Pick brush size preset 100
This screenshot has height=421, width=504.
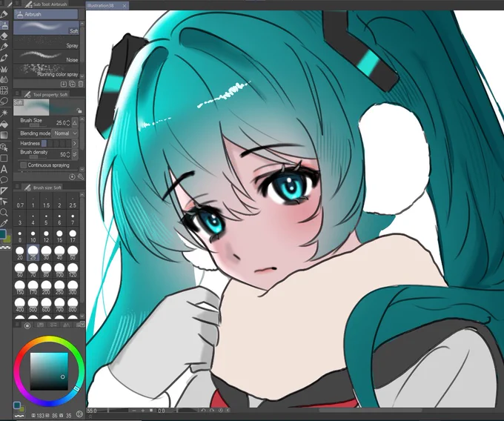tap(59, 270)
